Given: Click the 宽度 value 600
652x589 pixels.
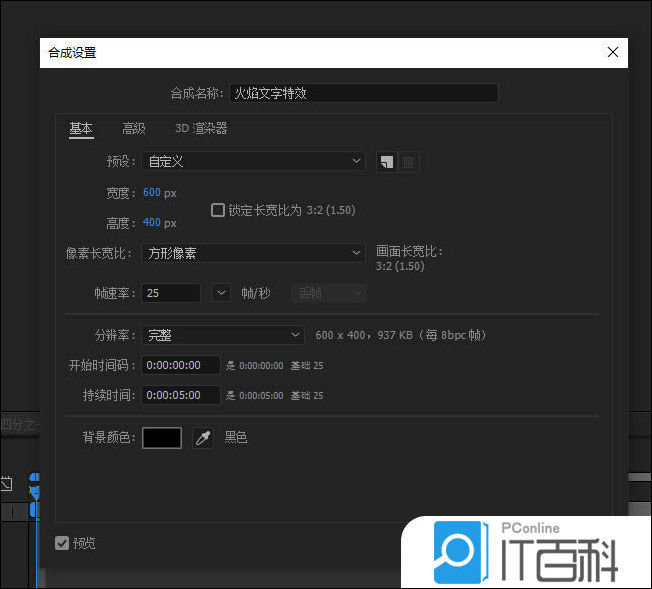Looking at the screenshot, I should coord(152,192).
